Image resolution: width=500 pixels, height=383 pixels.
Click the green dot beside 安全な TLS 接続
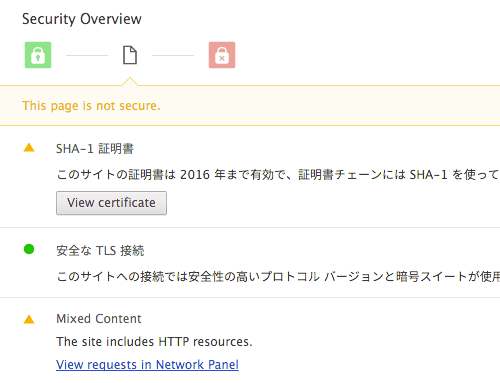[29, 249]
